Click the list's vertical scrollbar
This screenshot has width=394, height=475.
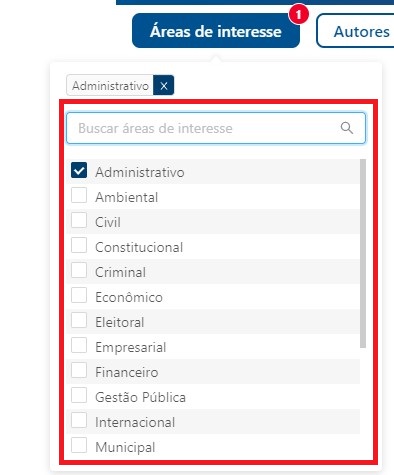(x=363, y=253)
